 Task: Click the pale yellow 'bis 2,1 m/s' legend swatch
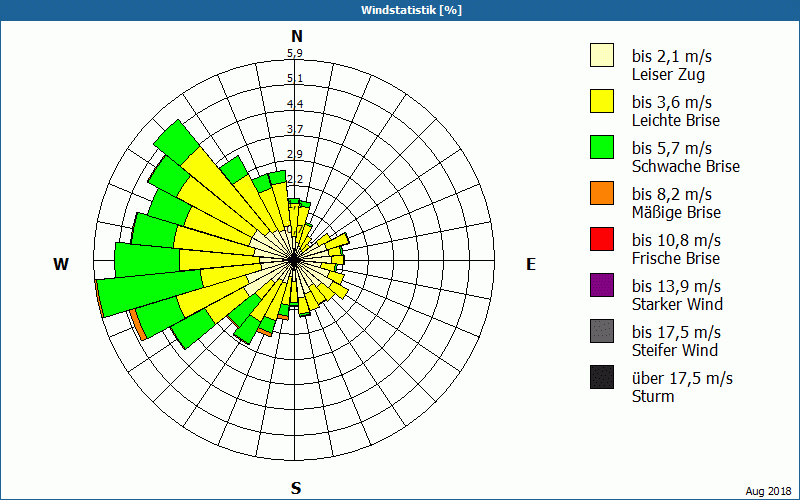point(601,55)
